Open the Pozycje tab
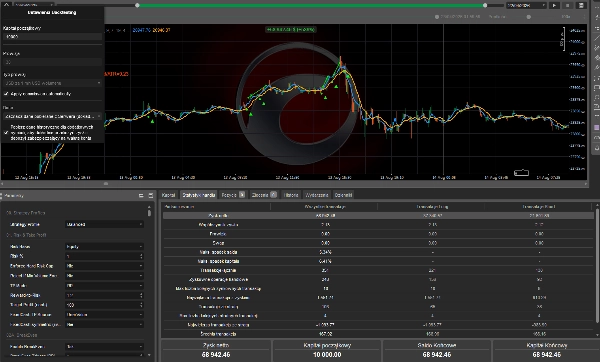The width and height of the screenshot is (600, 362). (x=233, y=195)
